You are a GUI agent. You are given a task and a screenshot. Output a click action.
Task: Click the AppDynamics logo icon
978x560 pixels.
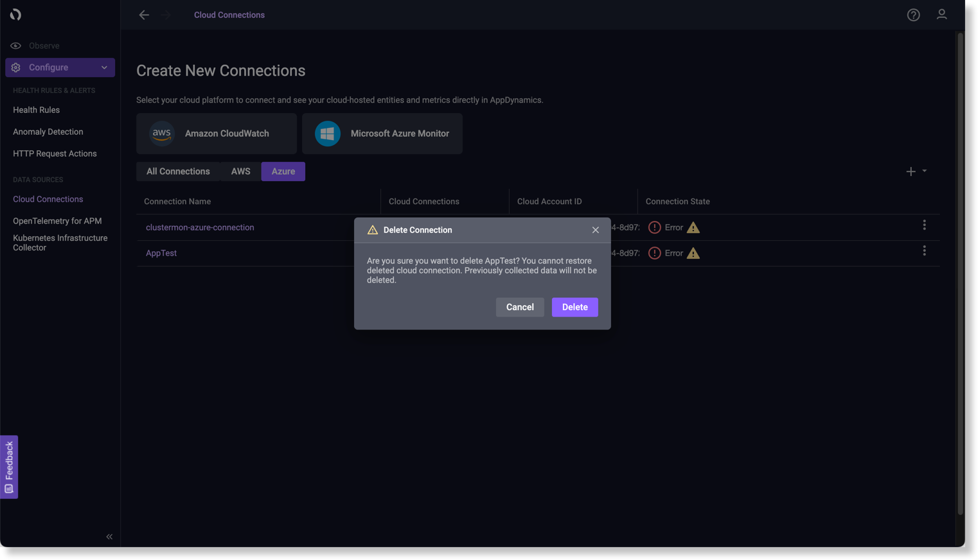pos(15,14)
